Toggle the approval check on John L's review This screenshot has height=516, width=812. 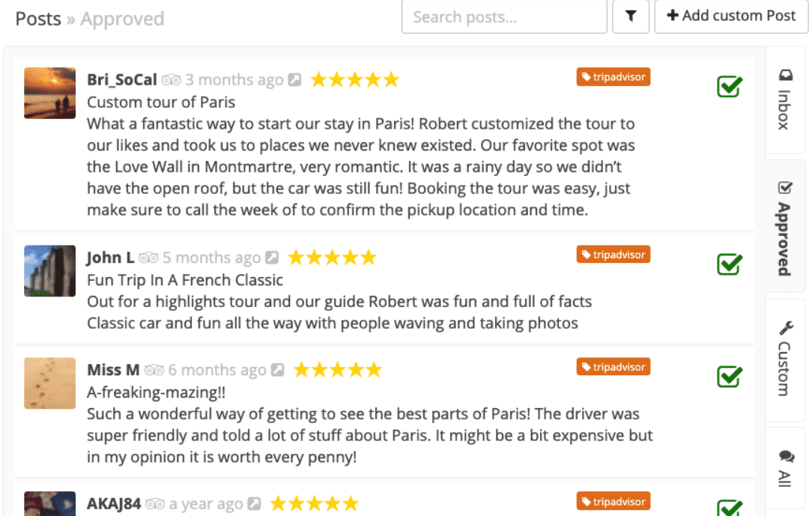(729, 264)
